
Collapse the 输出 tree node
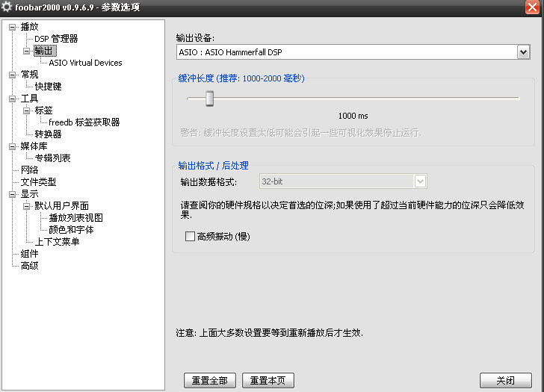[27, 51]
